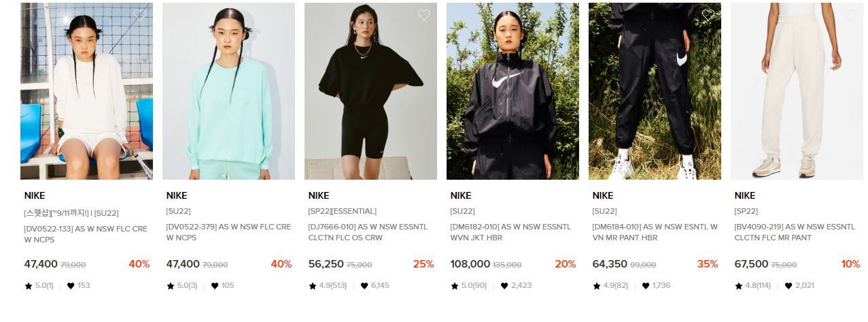Click heart likes icon beside 1,736
Viewport: 868px width, 322px height.
645,286
